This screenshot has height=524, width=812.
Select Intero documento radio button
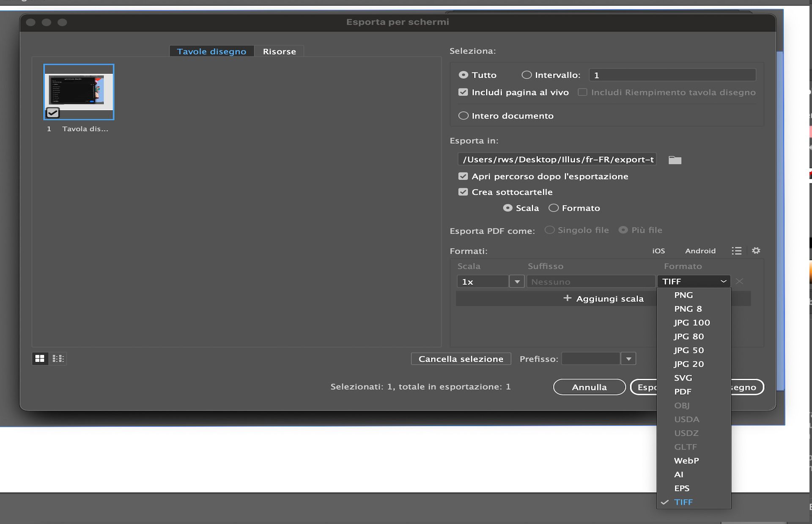(x=464, y=115)
